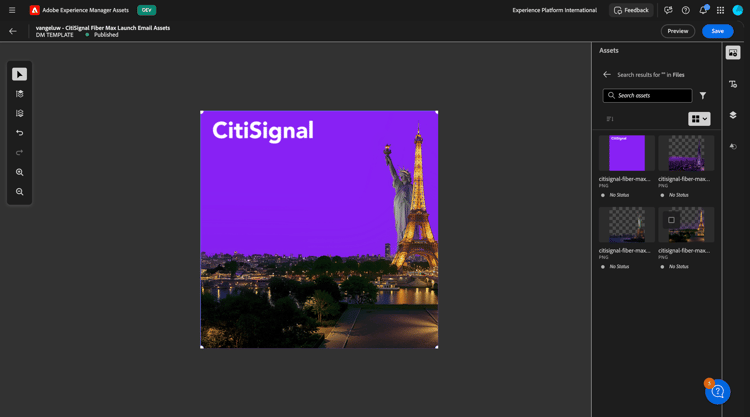
Task: Go back from the search results
Action: 607,75
